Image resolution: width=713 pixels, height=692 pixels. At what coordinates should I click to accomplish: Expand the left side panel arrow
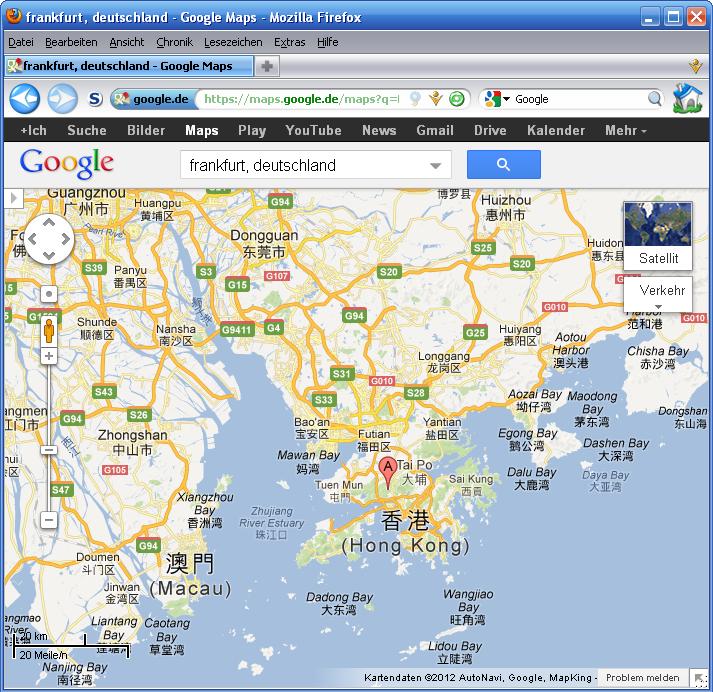coord(14,198)
